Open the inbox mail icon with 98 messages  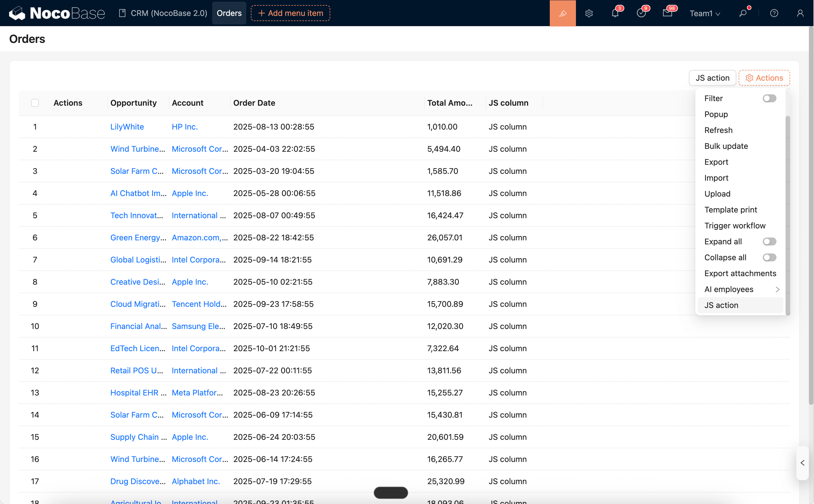coord(668,13)
